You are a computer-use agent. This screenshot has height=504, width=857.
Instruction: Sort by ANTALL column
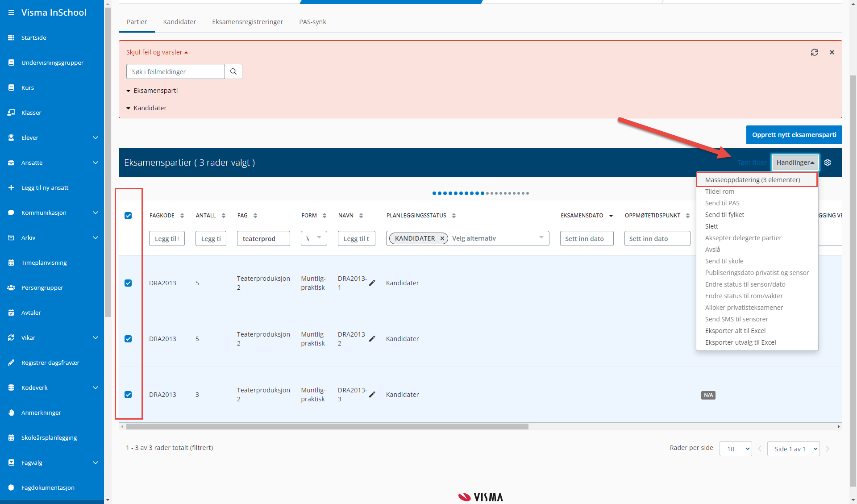tap(224, 216)
